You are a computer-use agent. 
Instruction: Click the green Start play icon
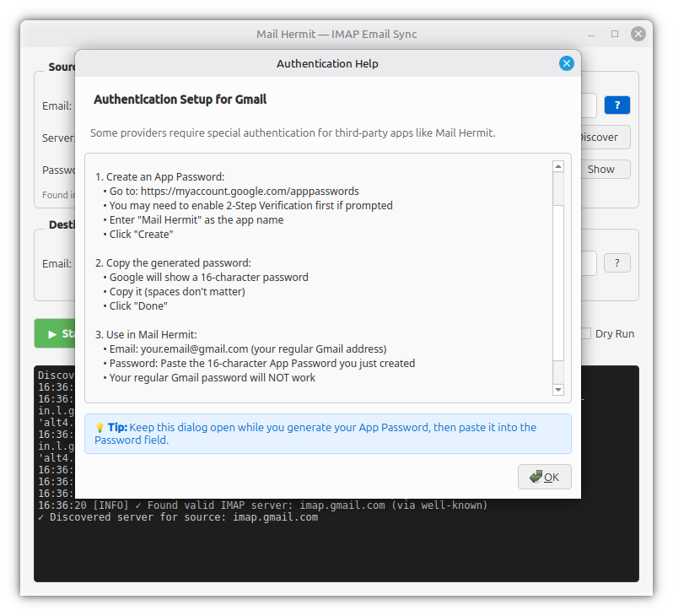(52, 334)
